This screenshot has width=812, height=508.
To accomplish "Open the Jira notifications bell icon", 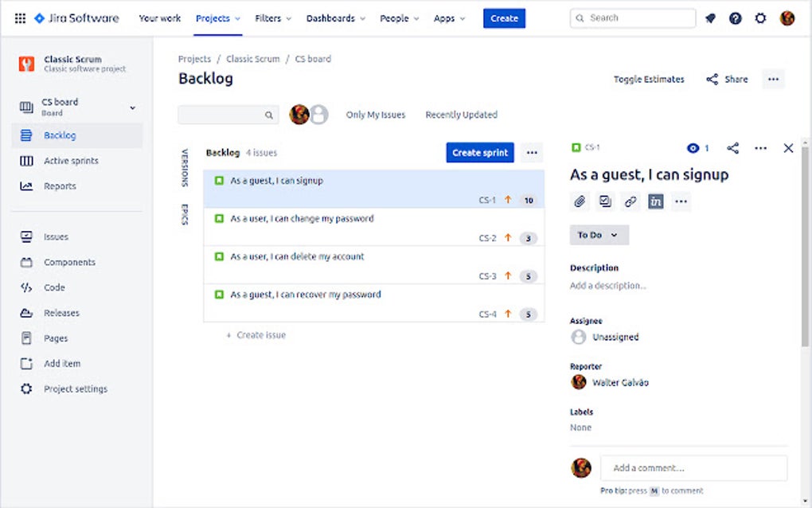I will point(710,18).
